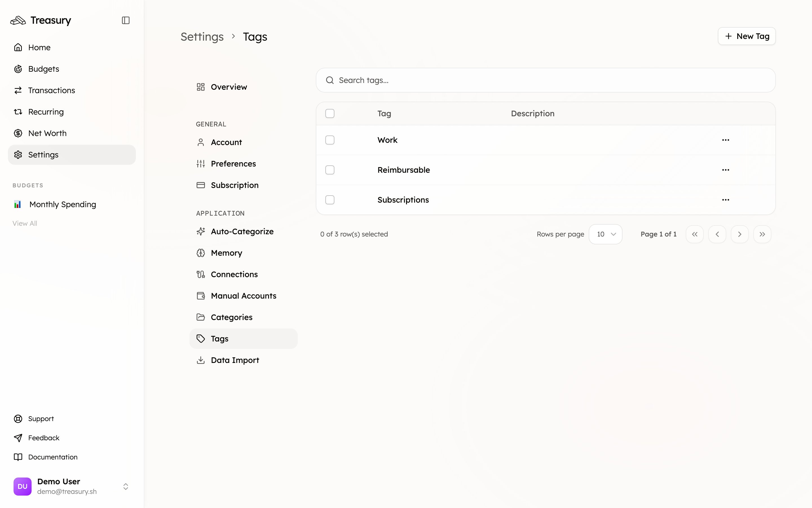This screenshot has width=812, height=508.
Task: Sort by the Tag column header
Action: click(x=384, y=113)
